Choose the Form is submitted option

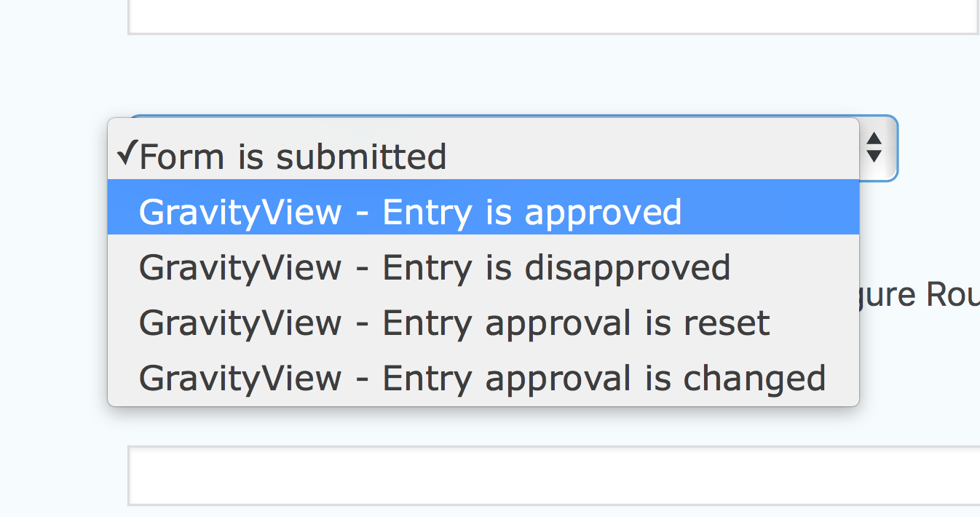483,154
